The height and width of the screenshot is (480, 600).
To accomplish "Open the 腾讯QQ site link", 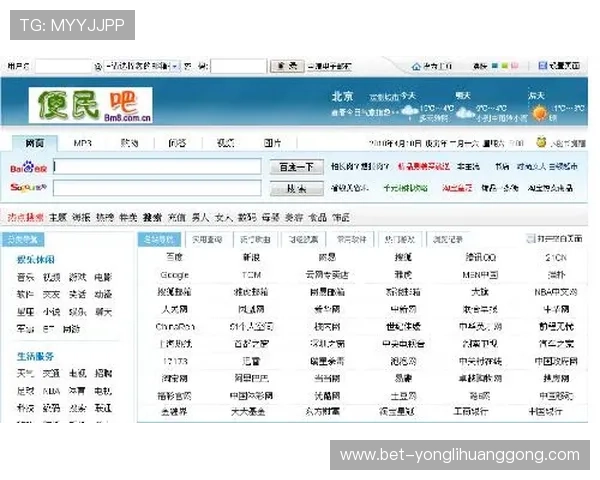I will (480, 257).
